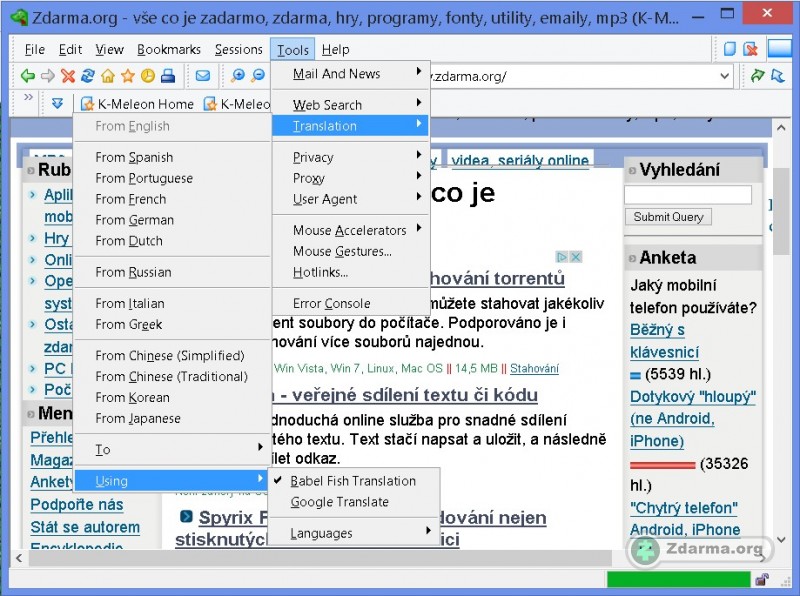Click the close tab red X icon
This screenshot has width=800, height=596.
(751, 49)
